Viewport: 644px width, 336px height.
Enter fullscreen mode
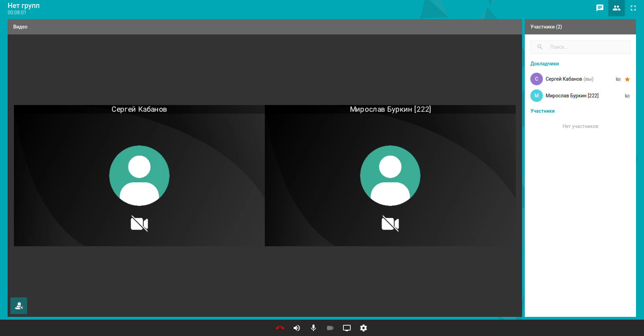point(633,8)
